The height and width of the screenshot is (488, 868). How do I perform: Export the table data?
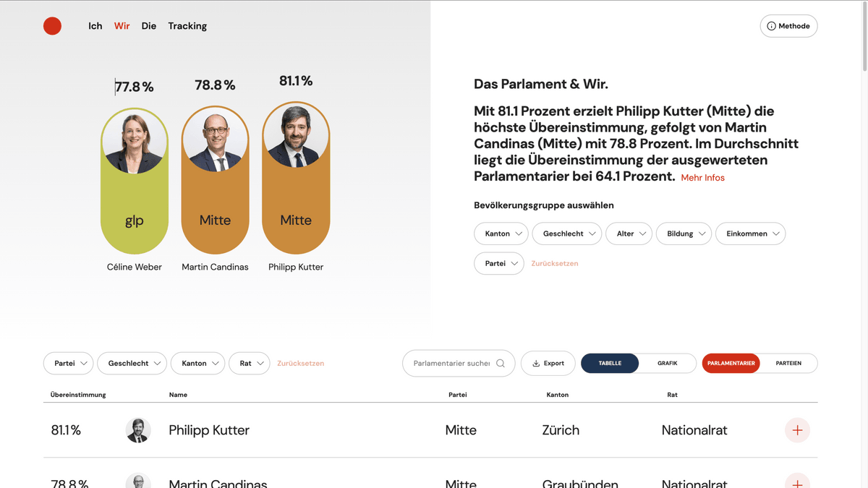pyautogui.click(x=548, y=364)
